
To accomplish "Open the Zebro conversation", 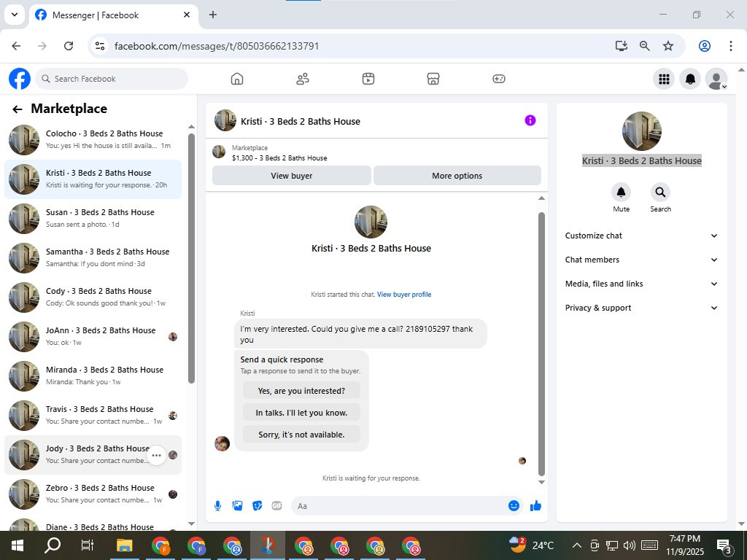I will click(93, 494).
